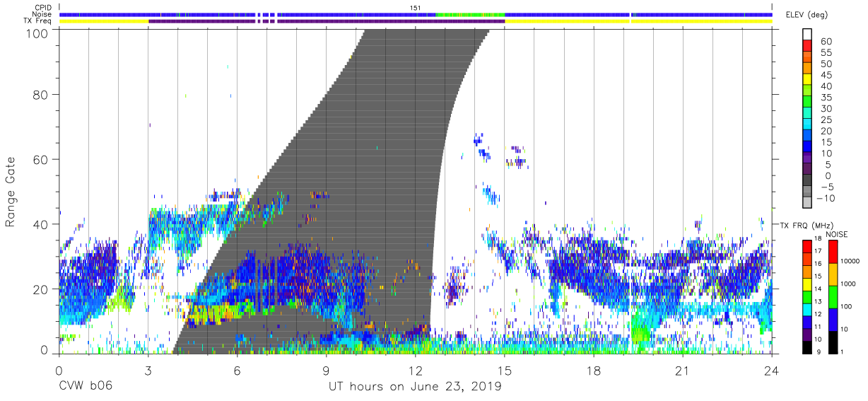Select the 21 tick label on UT hours axis
The width and height of the screenshot is (868, 401).
pyautogui.click(x=683, y=370)
